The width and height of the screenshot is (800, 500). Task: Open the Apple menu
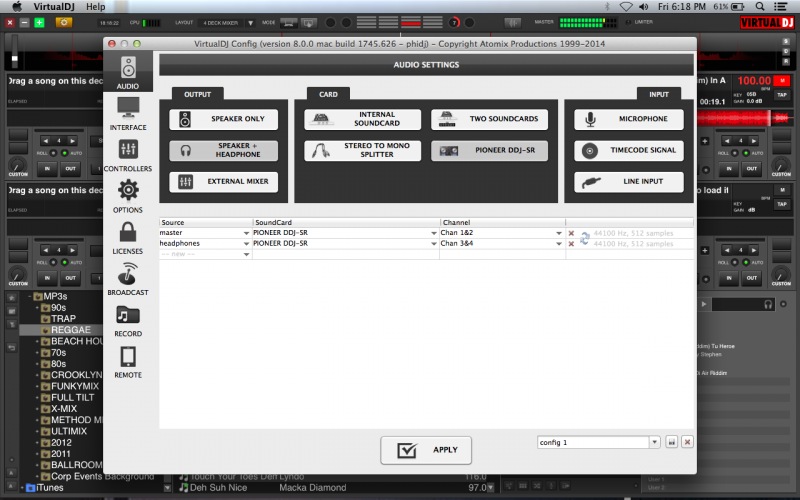click(17, 7)
